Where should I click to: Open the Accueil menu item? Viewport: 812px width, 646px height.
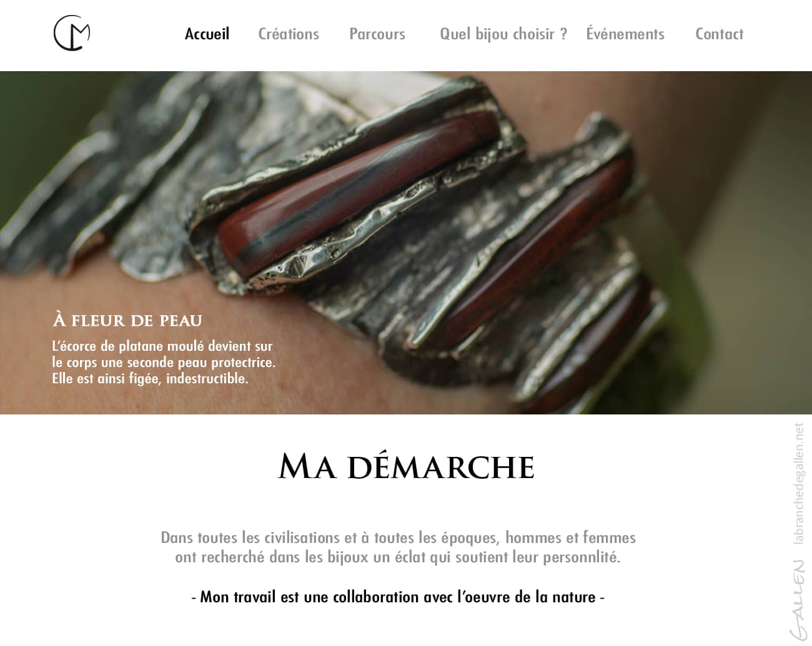pyautogui.click(x=207, y=34)
